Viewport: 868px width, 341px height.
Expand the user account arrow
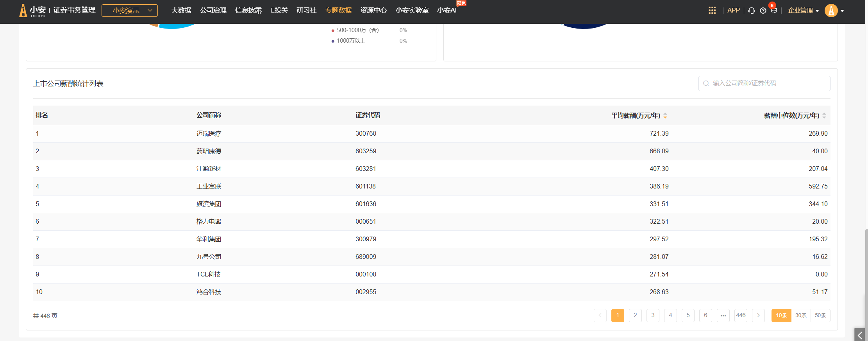842,11
